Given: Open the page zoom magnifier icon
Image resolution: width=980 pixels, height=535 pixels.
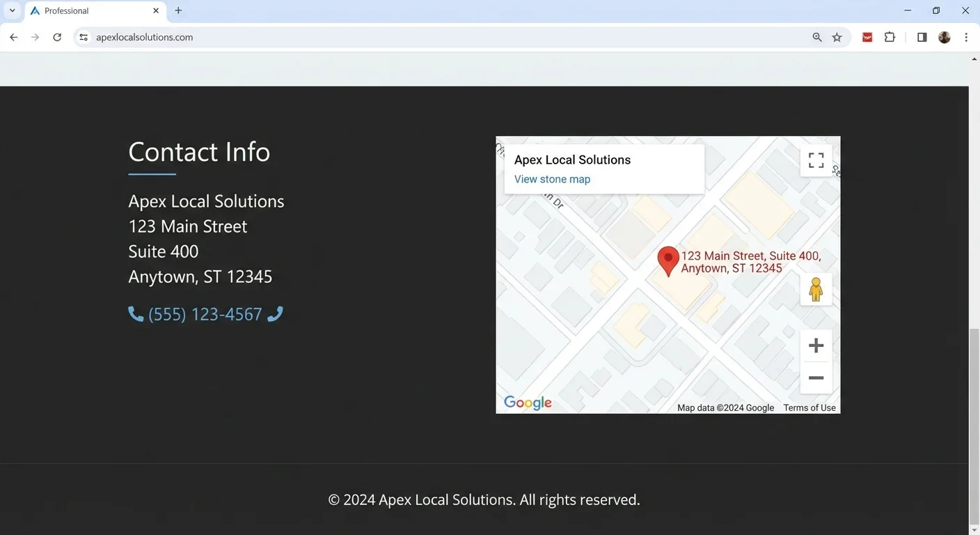Looking at the screenshot, I should click(x=817, y=38).
